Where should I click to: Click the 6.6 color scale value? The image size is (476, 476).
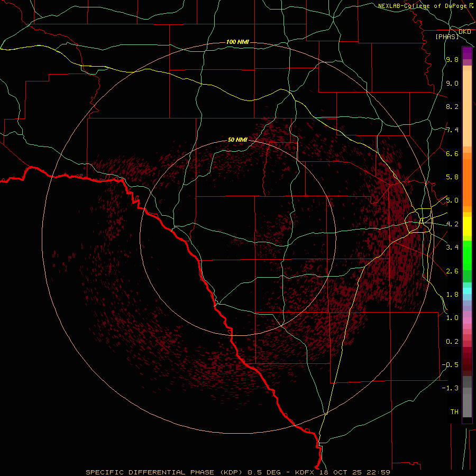(x=452, y=153)
